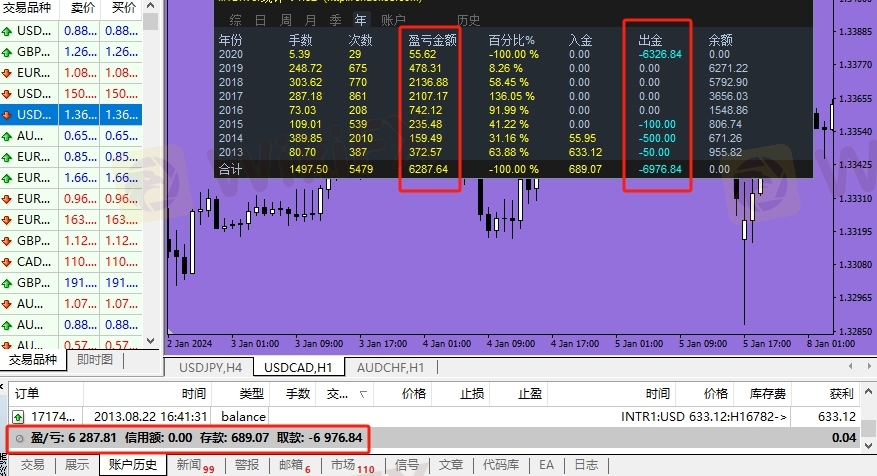Open the 邮箱 mailbox terminal tab
Screen dimensions: 877x476
[x=295, y=465]
